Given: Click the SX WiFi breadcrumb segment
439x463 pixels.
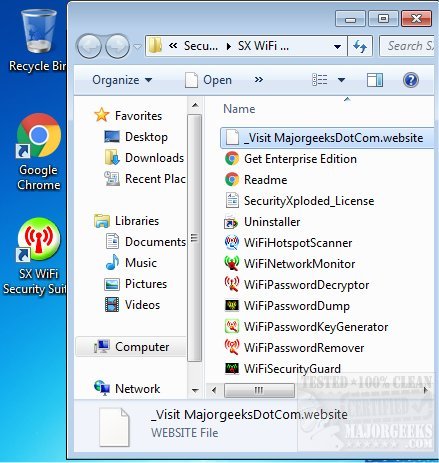Looking at the screenshot, I should coord(263,46).
